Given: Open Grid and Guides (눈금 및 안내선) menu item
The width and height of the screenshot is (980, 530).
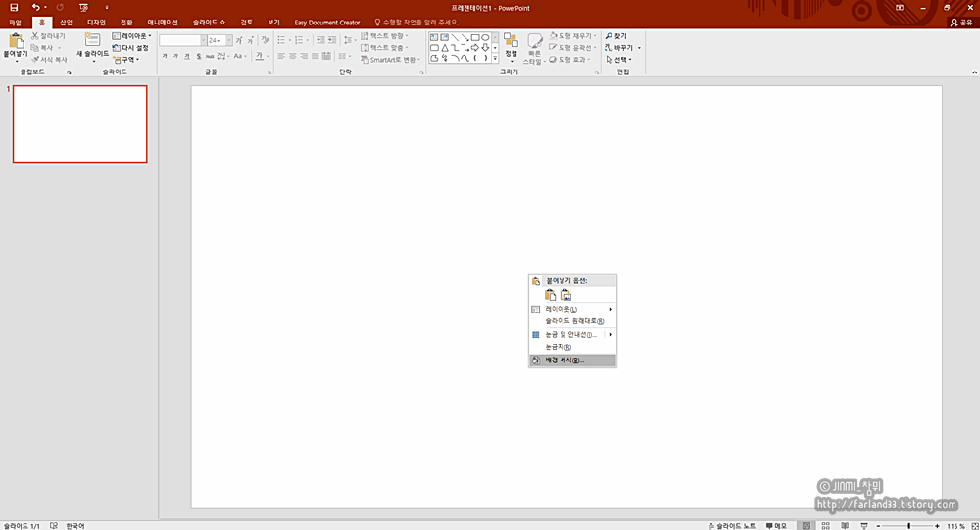Looking at the screenshot, I should (x=572, y=334).
